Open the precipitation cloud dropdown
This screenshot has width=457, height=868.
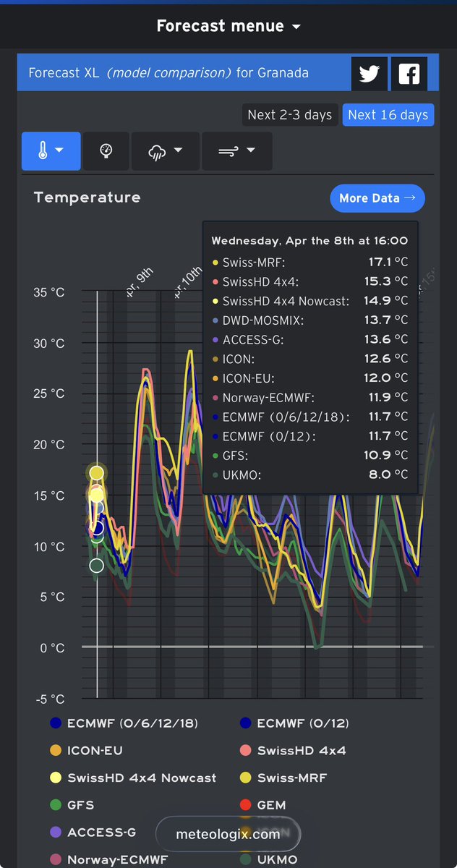164,150
